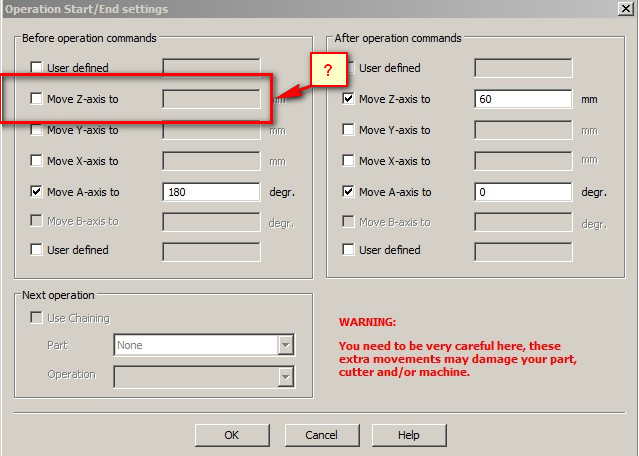Open the Part dropdown list
Screen dimensions: 639x456
click(x=286, y=345)
